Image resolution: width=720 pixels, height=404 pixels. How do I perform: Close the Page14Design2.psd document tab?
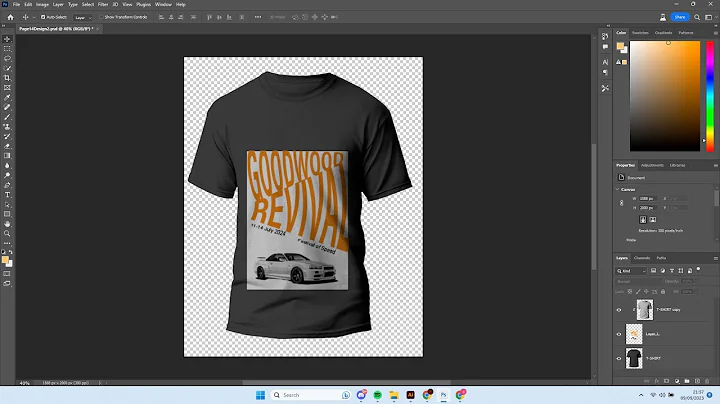[97, 28]
